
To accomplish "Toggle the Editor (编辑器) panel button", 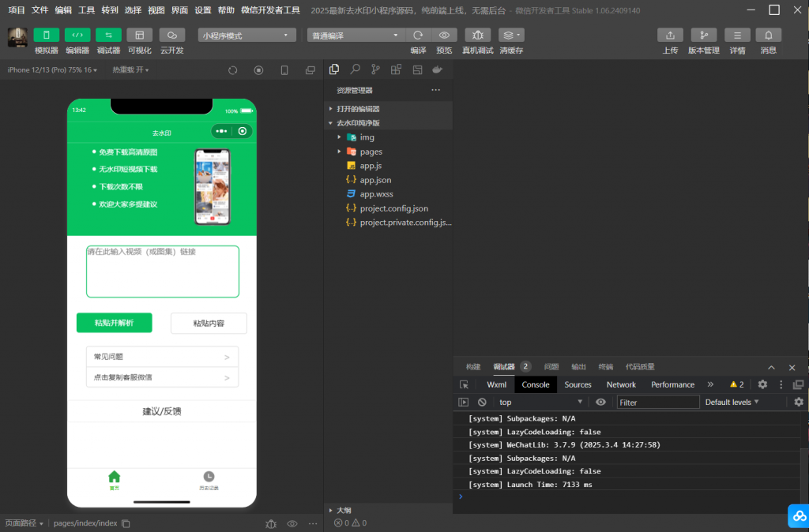I will (77, 36).
